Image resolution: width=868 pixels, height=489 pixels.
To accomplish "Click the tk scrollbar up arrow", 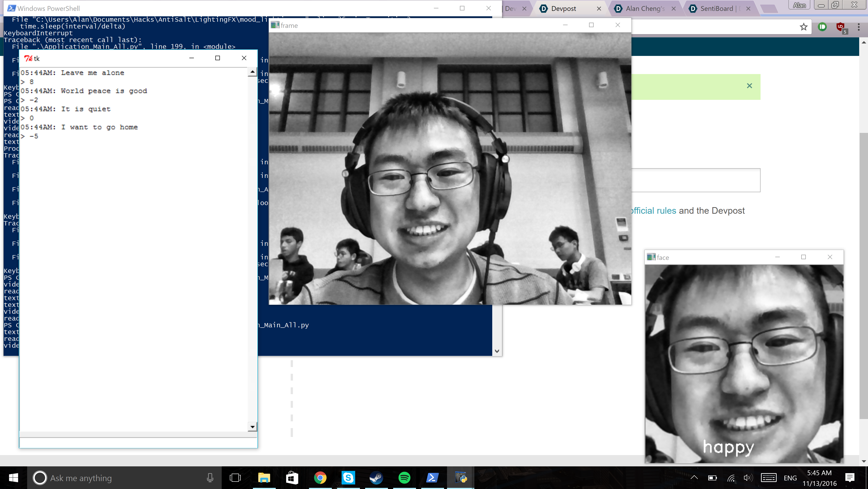I will 252,72.
